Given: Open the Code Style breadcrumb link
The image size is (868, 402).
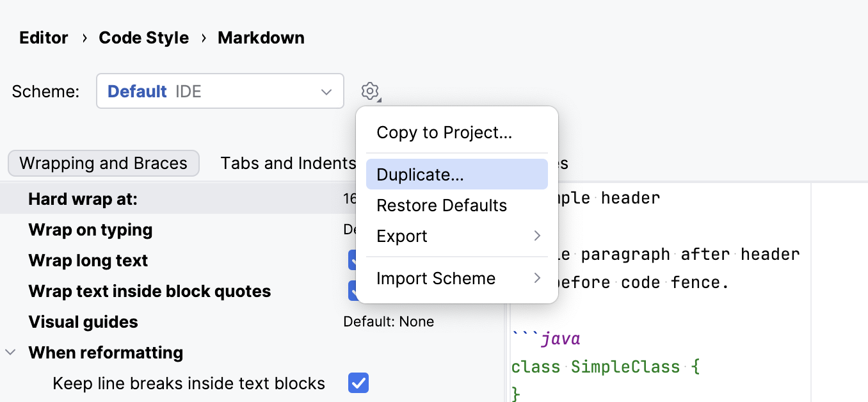Looking at the screenshot, I should [x=143, y=38].
